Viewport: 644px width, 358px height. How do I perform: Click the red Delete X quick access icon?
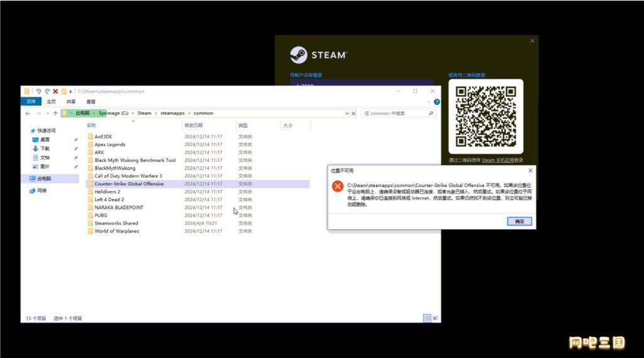(55, 91)
